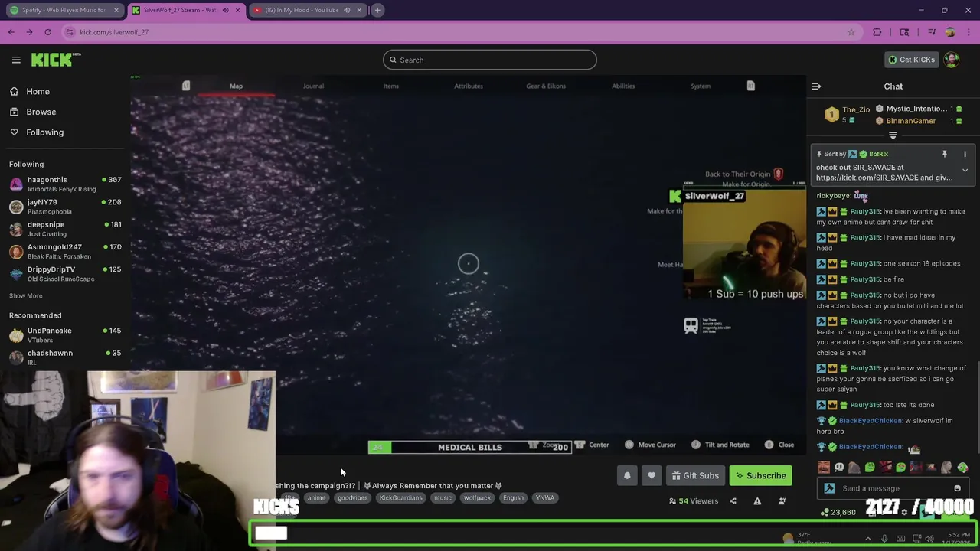The height and width of the screenshot is (551, 980).
Task: Open Chrome three-dot menu
Action: [x=969, y=32]
